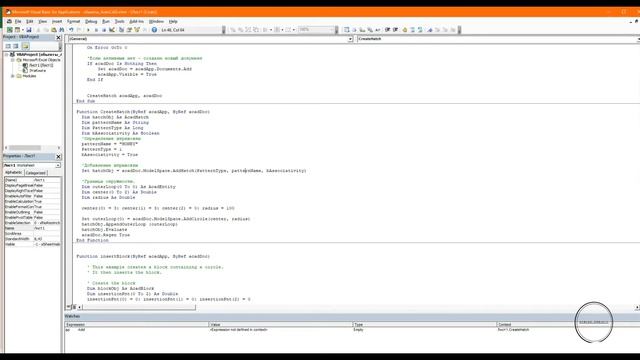Select the Modules folder in project tree
The height and width of the screenshot is (360, 640).
tap(29, 76)
